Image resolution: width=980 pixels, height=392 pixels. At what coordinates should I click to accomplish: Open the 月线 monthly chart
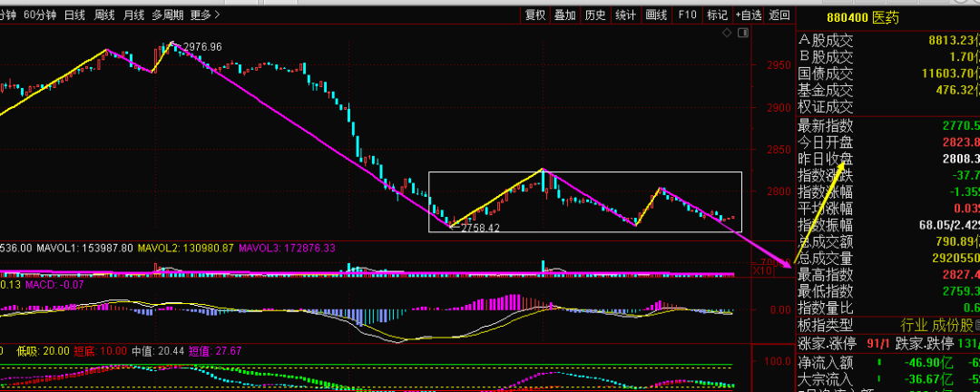[x=133, y=15]
